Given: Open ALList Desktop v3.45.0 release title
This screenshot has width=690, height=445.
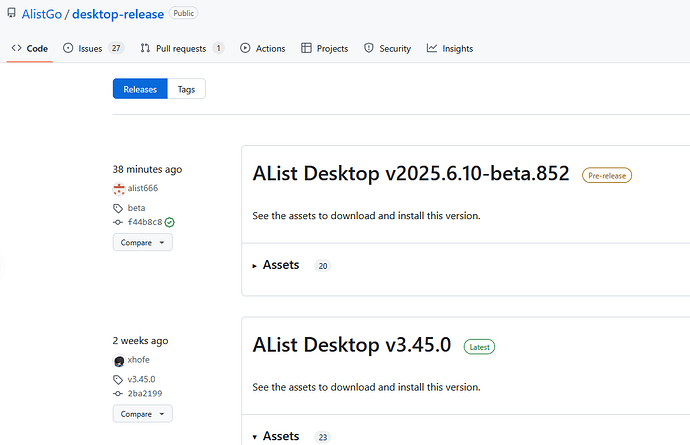Looking at the screenshot, I should point(352,345).
